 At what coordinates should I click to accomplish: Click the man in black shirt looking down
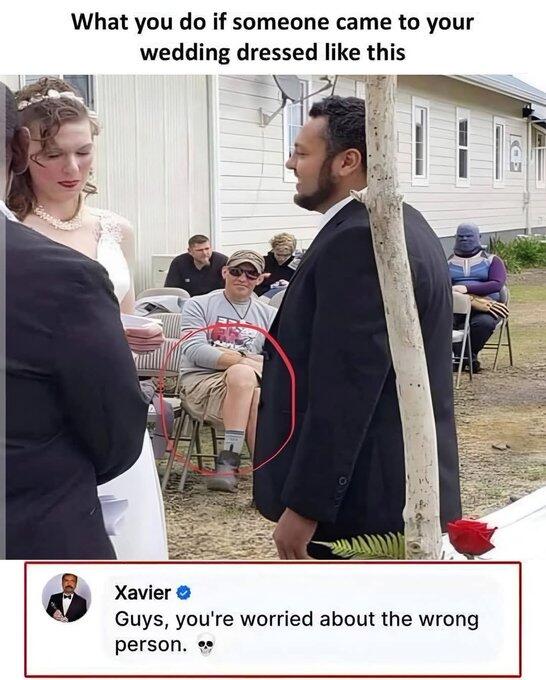(x=196, y=265)
